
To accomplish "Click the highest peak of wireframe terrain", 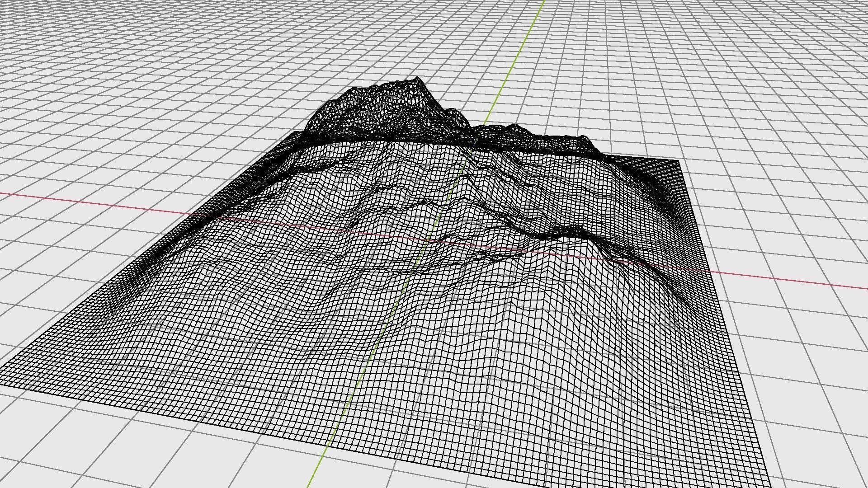I will tap(417, 79).
